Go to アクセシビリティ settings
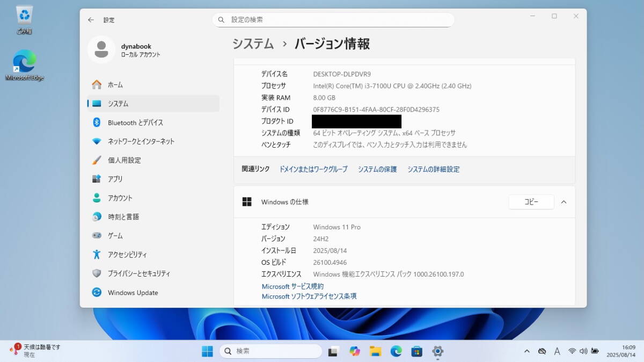The height and width of the screenshot is (362, 644). [127, 255]
